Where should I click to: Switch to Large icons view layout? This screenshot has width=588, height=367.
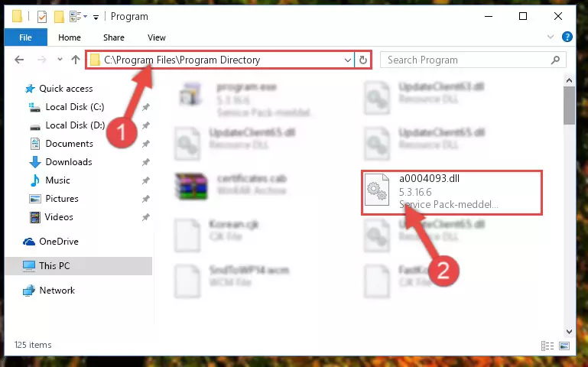click(x=564, y=346)
